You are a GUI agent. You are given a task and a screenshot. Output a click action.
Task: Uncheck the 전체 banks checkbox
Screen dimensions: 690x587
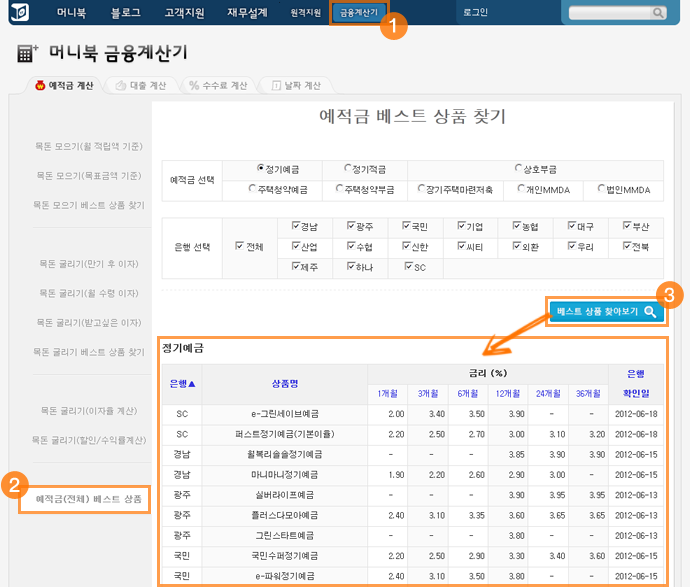(x=239, y=246)
